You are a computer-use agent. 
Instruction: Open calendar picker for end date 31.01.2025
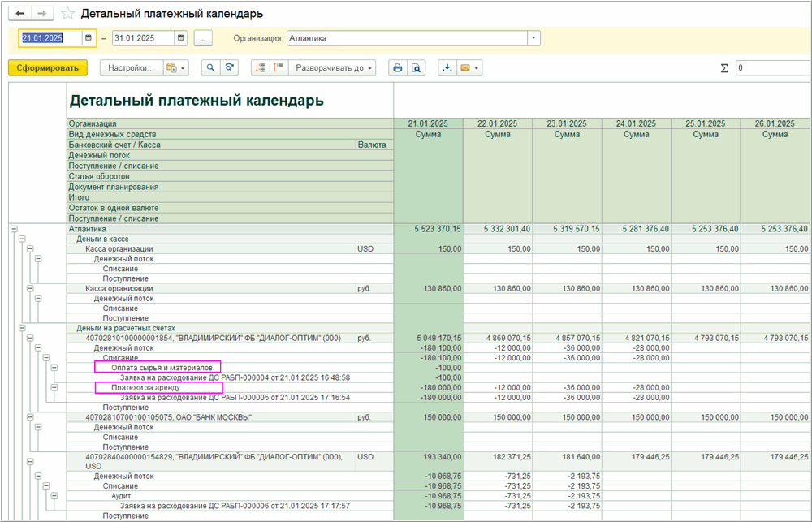click(180, 38)
